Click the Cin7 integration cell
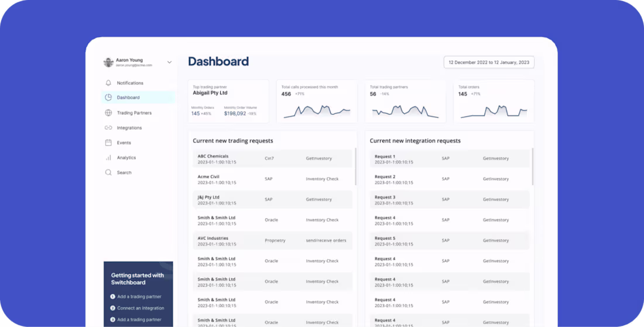Screen dimensions: 644x327 click(269, 158)
